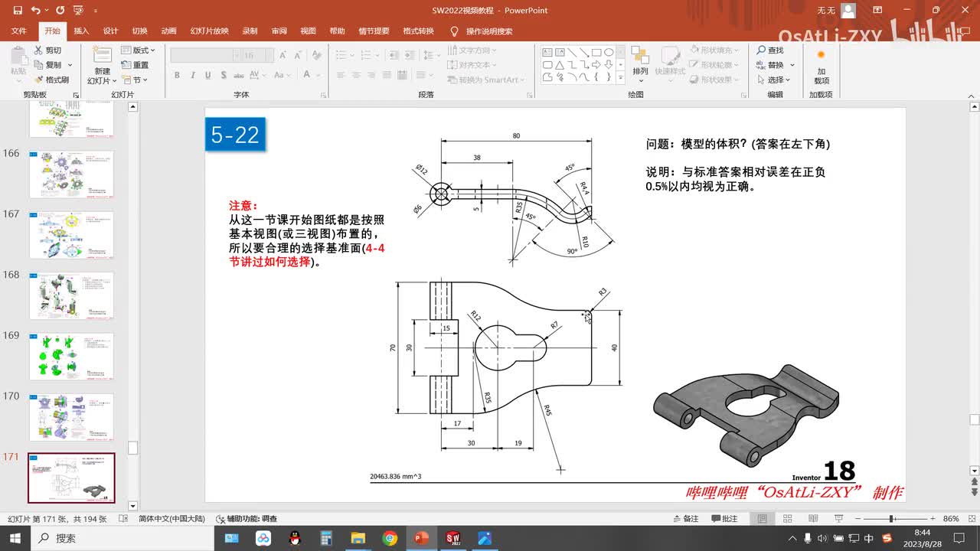Toggle Bold formatting
The width and height of the screenshot is (980, 551).
pos(177,75)
